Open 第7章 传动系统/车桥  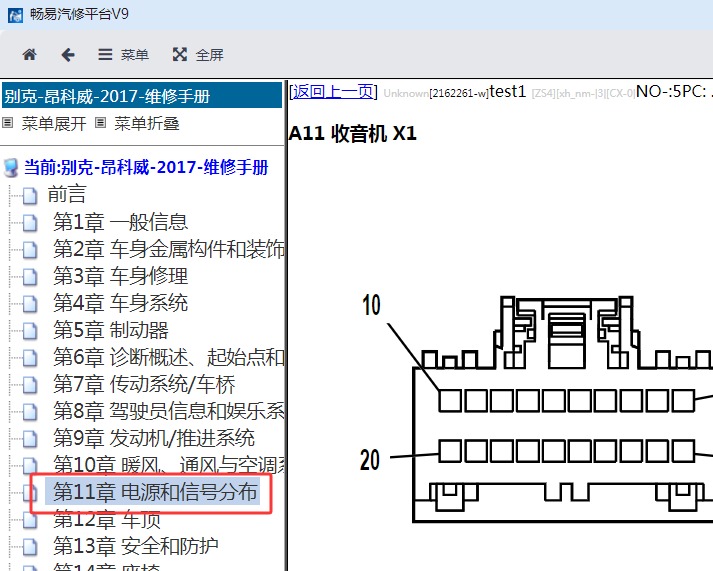pos(144,384)
